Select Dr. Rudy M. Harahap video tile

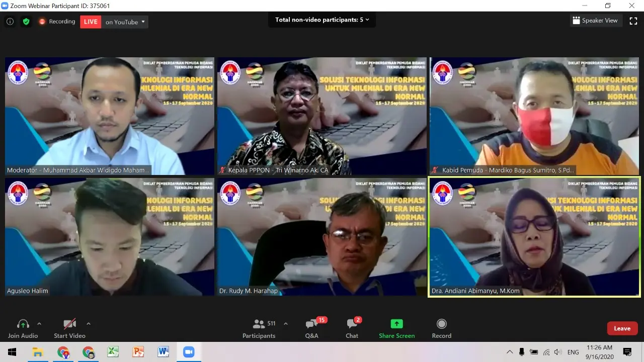coord(322,237)
